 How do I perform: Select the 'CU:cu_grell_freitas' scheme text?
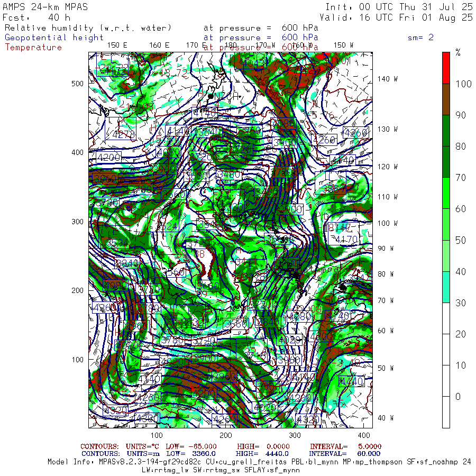click(x=246, y=462)
